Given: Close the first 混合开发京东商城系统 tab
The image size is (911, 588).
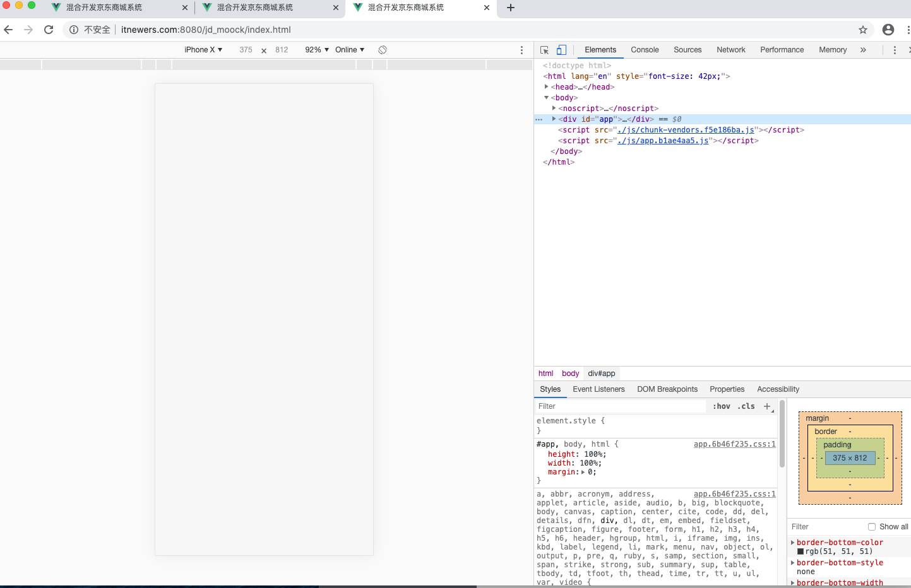Looking at the screenshot, I should coord(185,8).
